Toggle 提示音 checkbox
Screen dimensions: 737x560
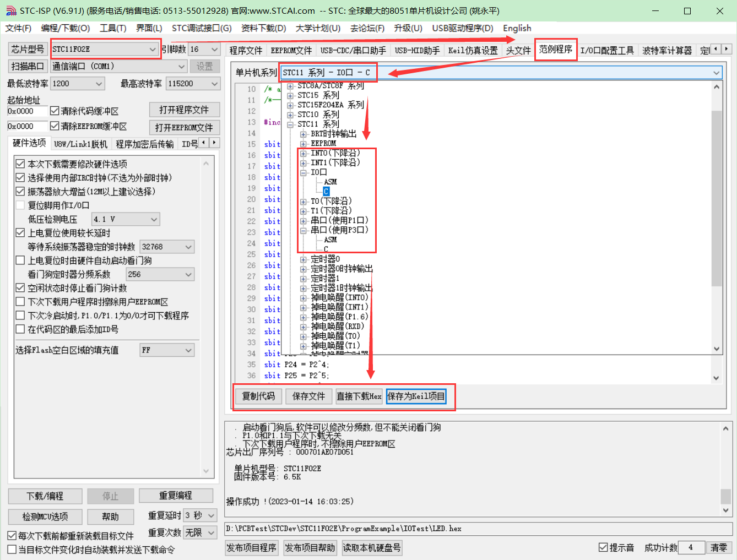(603, 547)
